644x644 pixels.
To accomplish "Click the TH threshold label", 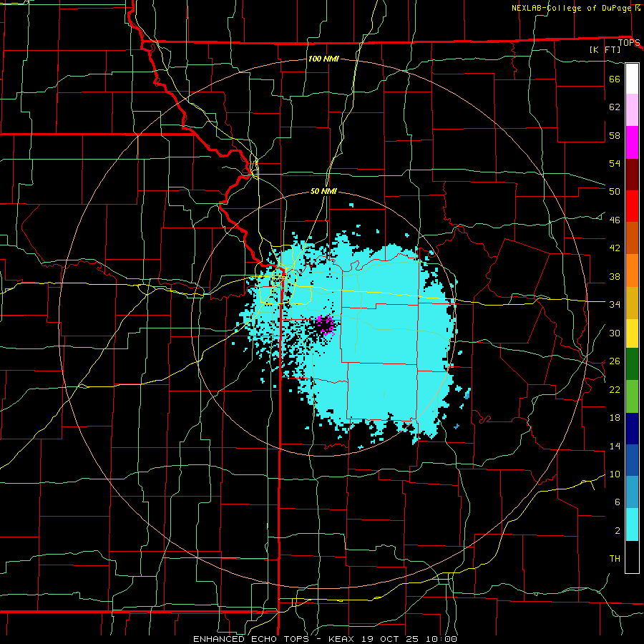I will 615,559.
